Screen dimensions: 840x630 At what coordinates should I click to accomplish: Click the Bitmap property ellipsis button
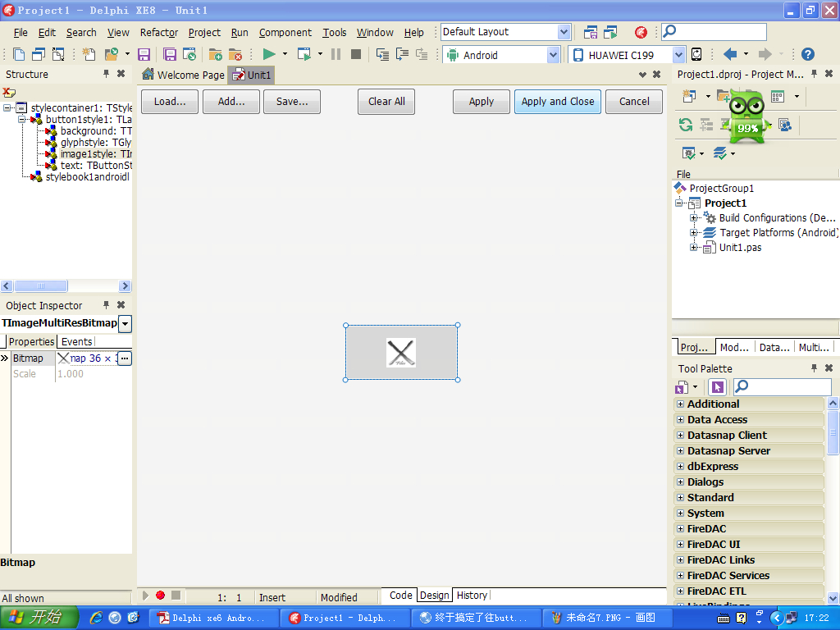(x=125, y=358)
